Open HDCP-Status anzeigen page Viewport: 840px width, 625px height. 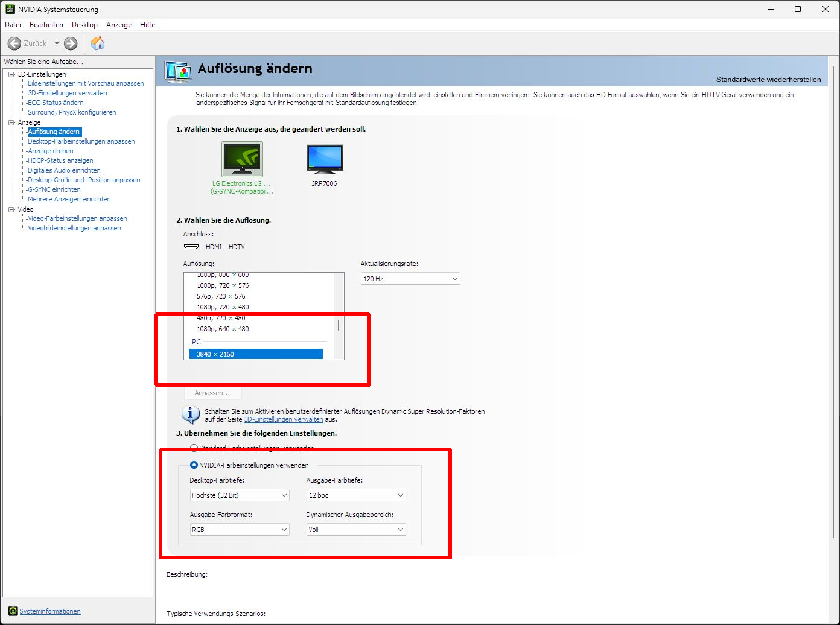[x=60, y=160]
